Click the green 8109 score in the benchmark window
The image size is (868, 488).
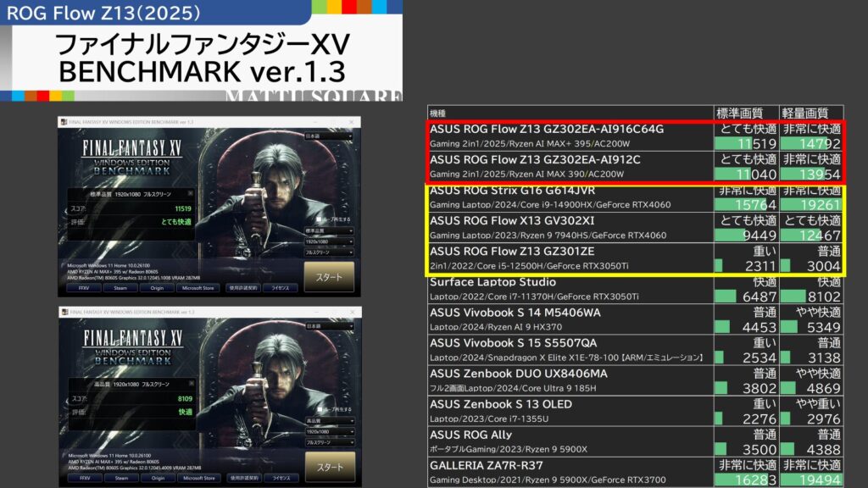(x=186, y=399)
